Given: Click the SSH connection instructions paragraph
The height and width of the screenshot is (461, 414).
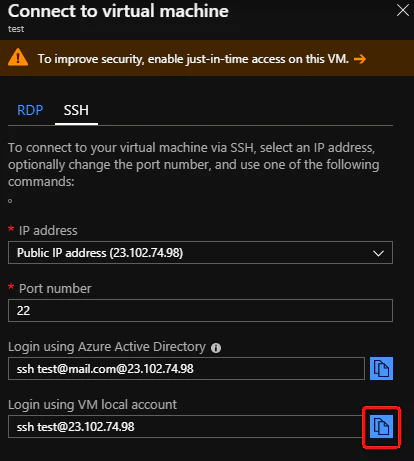Looking at the screenshot, I should click(x=194, y=164).
